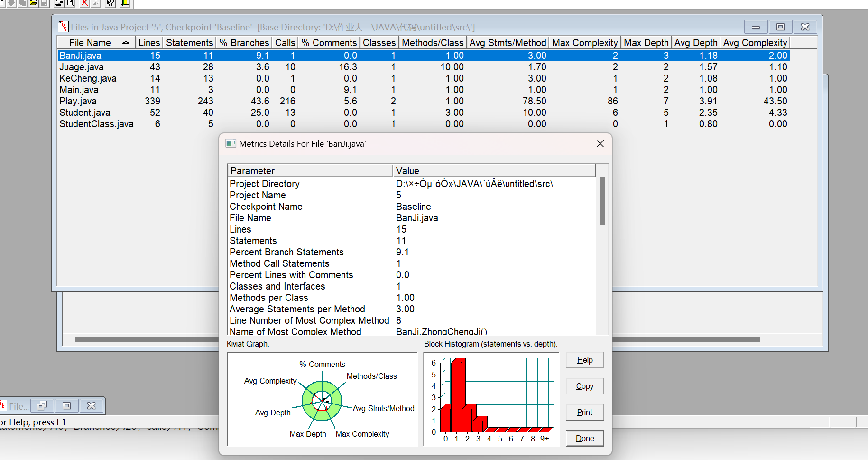Click the Project Name parameter row
Viewport: 868px width, 460px height.
pyautogui.click(x=412, y=195)
